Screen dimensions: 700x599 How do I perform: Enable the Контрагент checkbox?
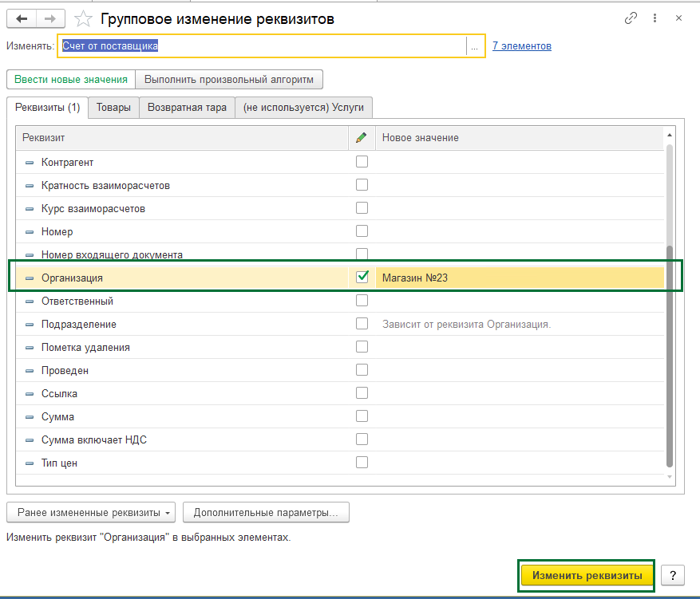(x=362, y=161)
